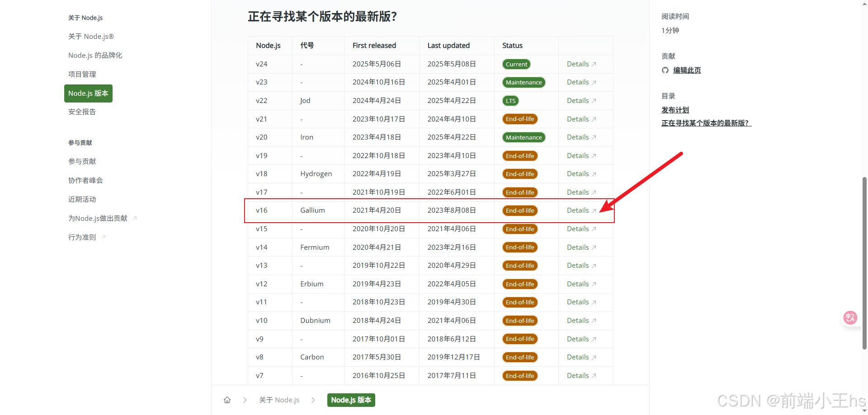This screenshot has width=868, height=415.
Task: Open Details link for v23
Action: pos(581,82)
